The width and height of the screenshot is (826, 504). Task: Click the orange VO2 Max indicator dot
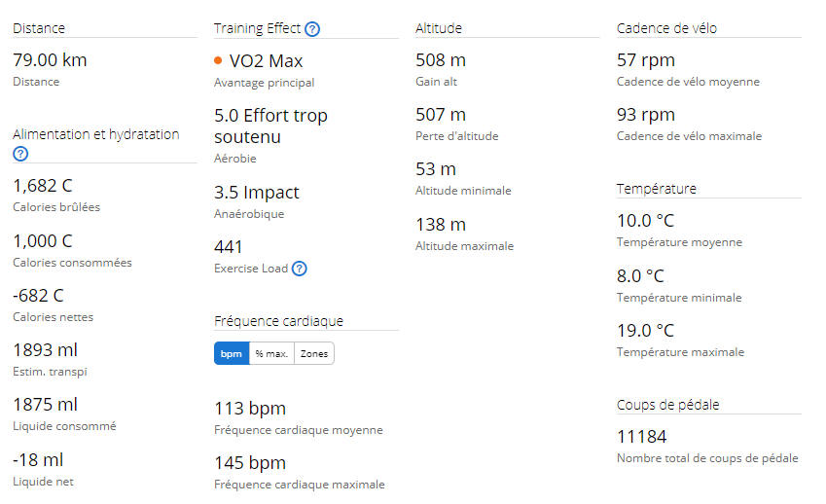[x=218, y=60]
